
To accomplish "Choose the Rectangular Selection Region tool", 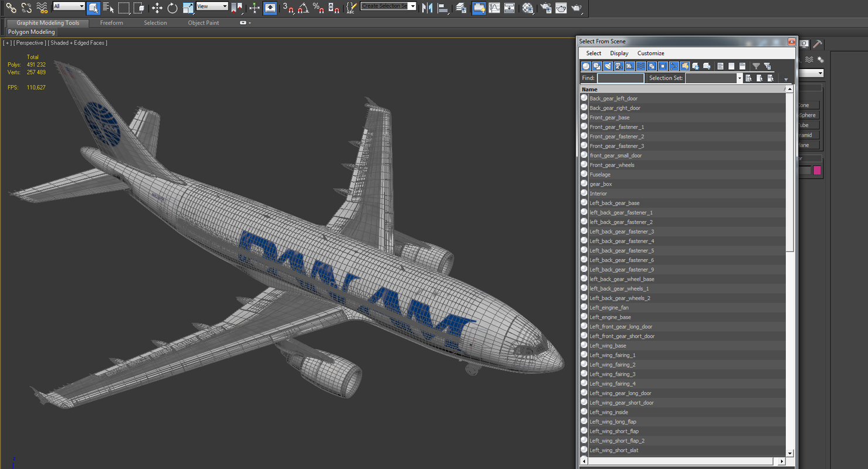I will tap(124, 8).
